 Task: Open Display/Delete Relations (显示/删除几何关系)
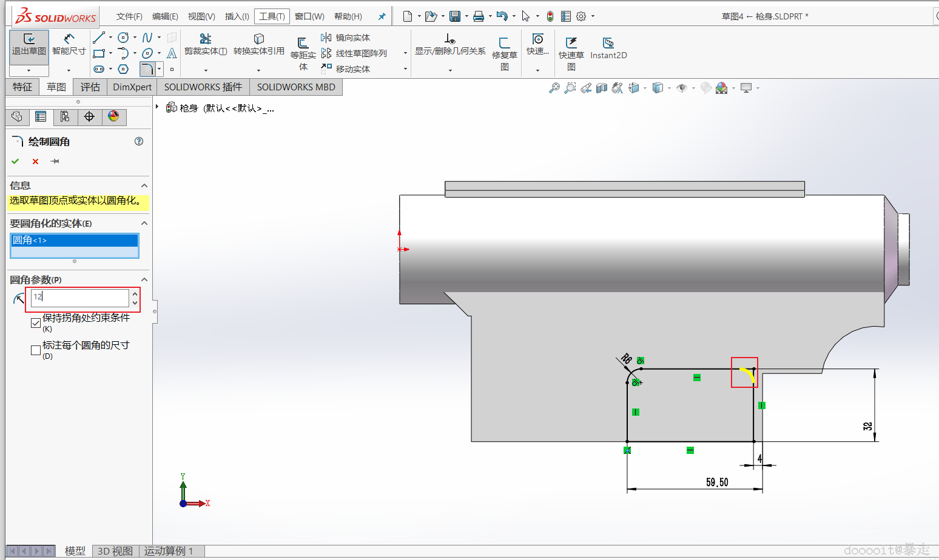[449, 40]
